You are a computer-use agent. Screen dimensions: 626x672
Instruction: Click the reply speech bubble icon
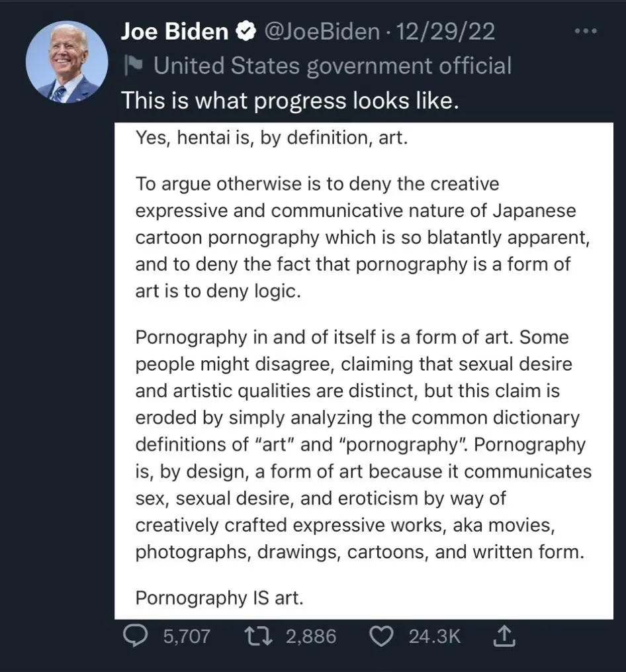point(136,637)
